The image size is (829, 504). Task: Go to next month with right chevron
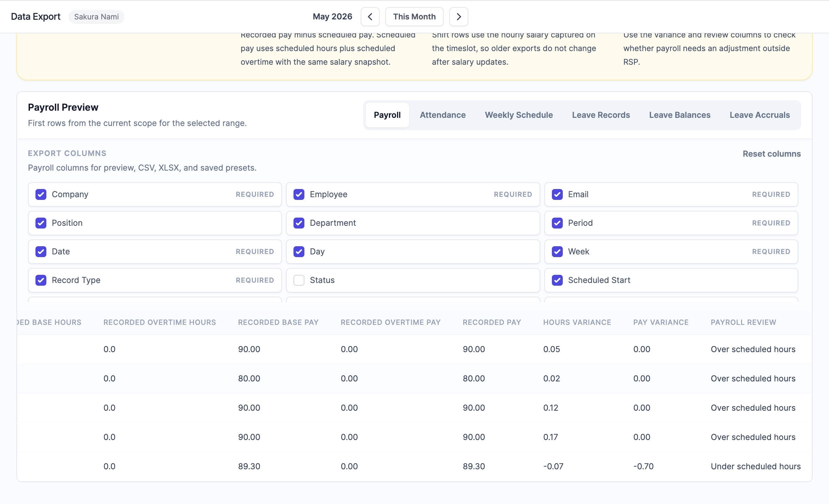click(x=458, y=17)
